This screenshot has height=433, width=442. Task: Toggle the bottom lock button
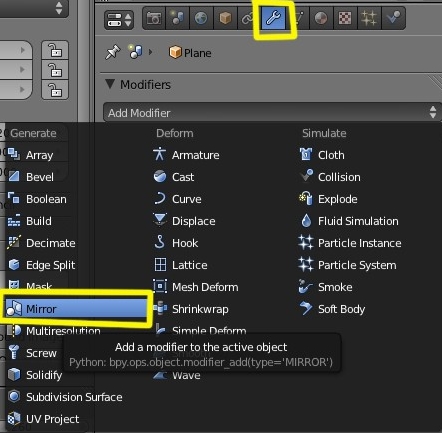(55, 90)
